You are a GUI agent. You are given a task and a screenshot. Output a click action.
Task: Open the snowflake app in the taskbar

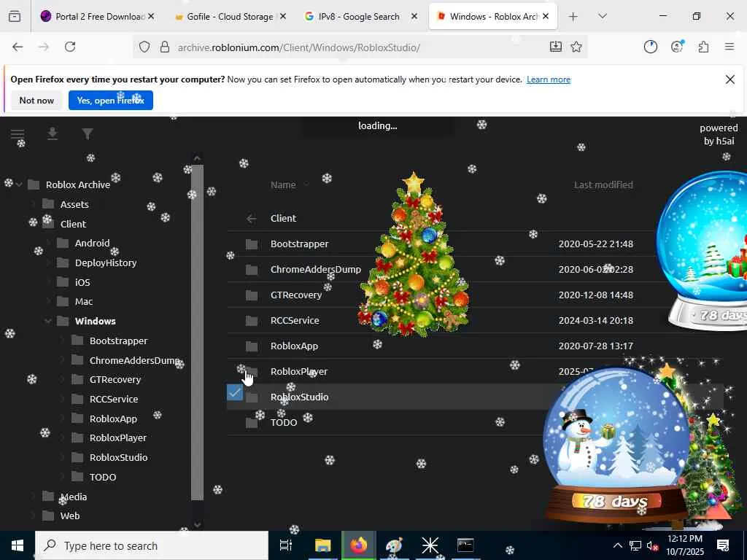(430, 545)
